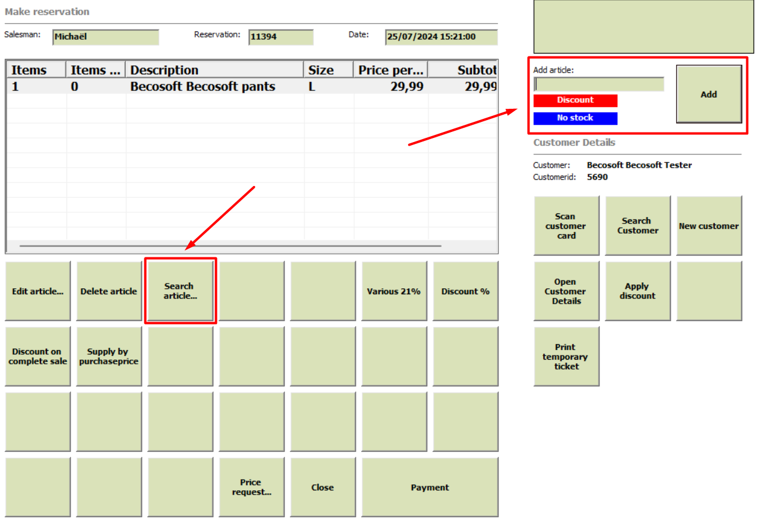Open the Price request... dialog

[x=252, y=487]
